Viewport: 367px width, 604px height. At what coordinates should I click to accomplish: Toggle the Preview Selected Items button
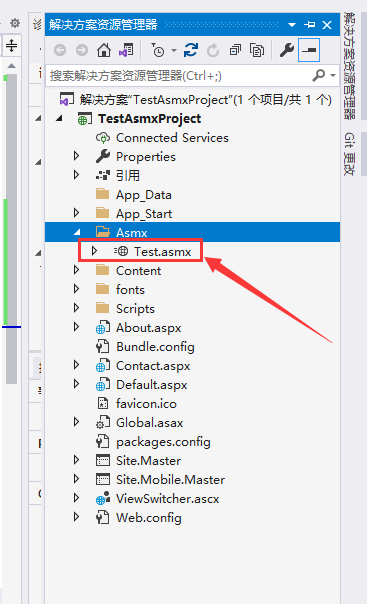pos(309,50)
